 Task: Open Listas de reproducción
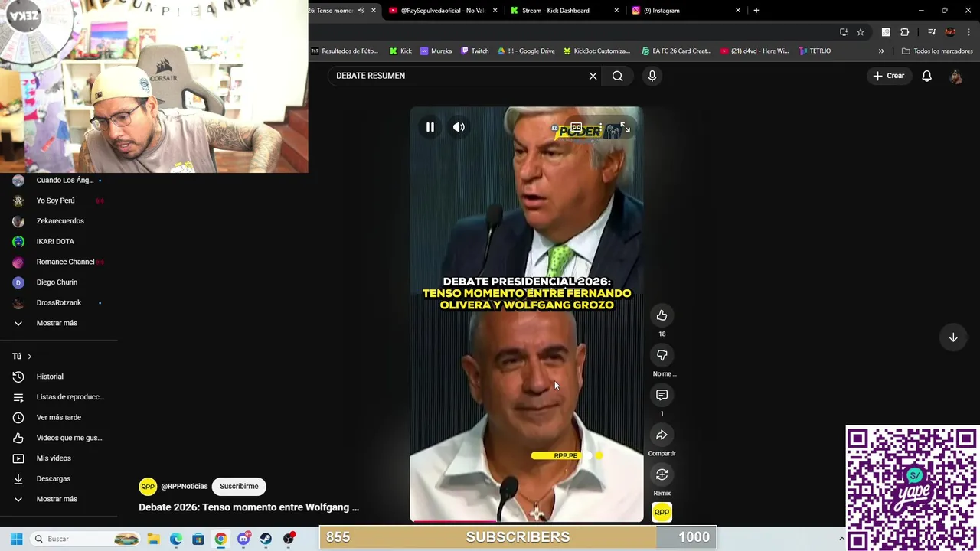point(58,397)
